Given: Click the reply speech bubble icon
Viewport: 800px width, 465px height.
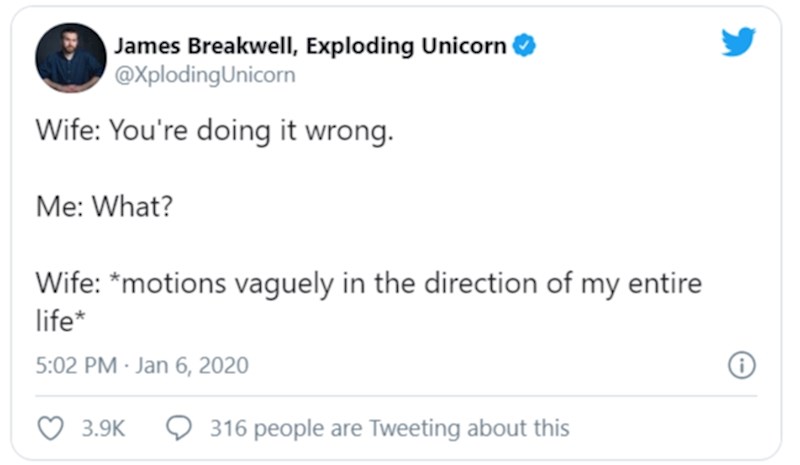Looking at the screenshot, I should (177, 428).
